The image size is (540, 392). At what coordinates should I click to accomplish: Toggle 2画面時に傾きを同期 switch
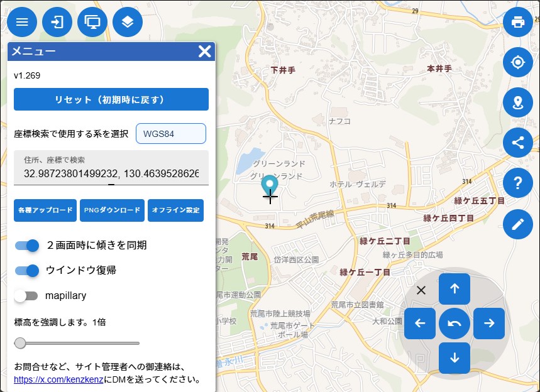pos(27,245)
